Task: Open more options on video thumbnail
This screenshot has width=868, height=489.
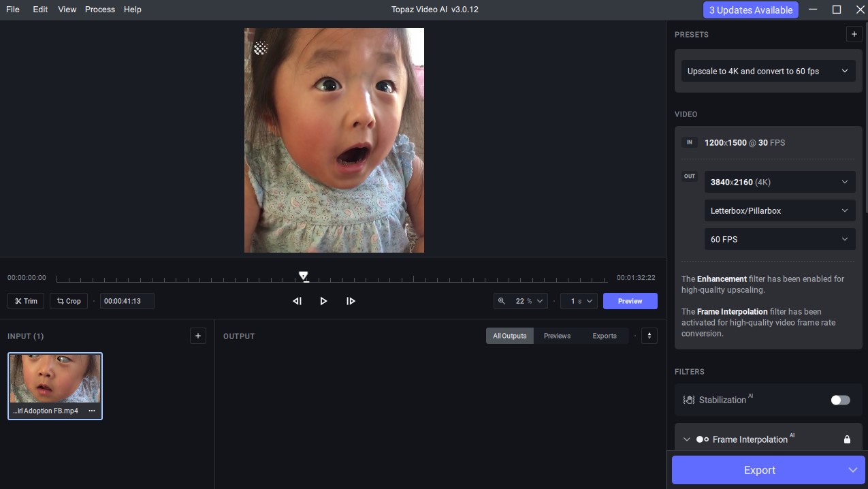Action: pyautogui.click(x=92, y=411)
